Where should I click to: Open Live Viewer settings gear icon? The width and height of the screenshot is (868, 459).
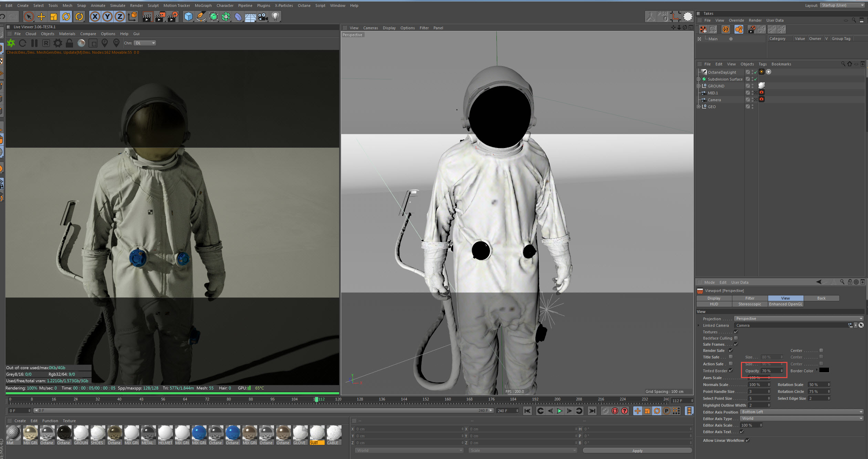coord(58,43)
